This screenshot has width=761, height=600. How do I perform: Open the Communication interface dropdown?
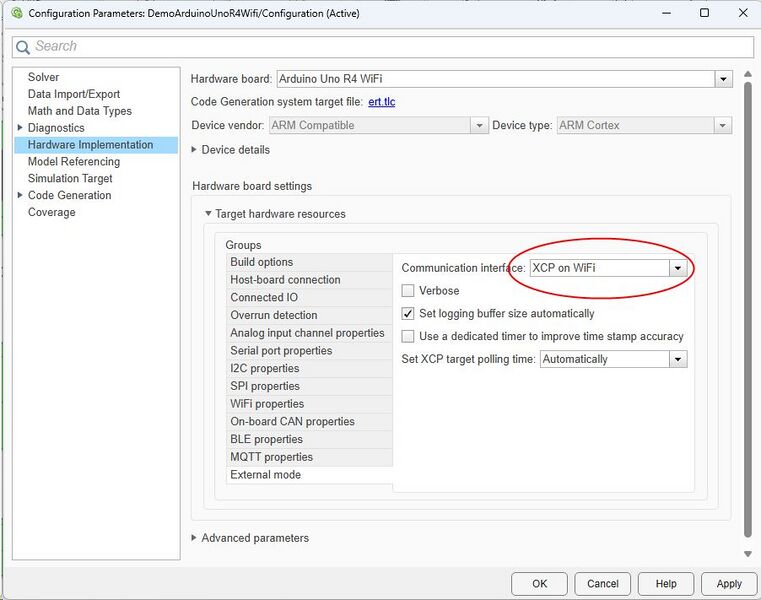point(678,268)
